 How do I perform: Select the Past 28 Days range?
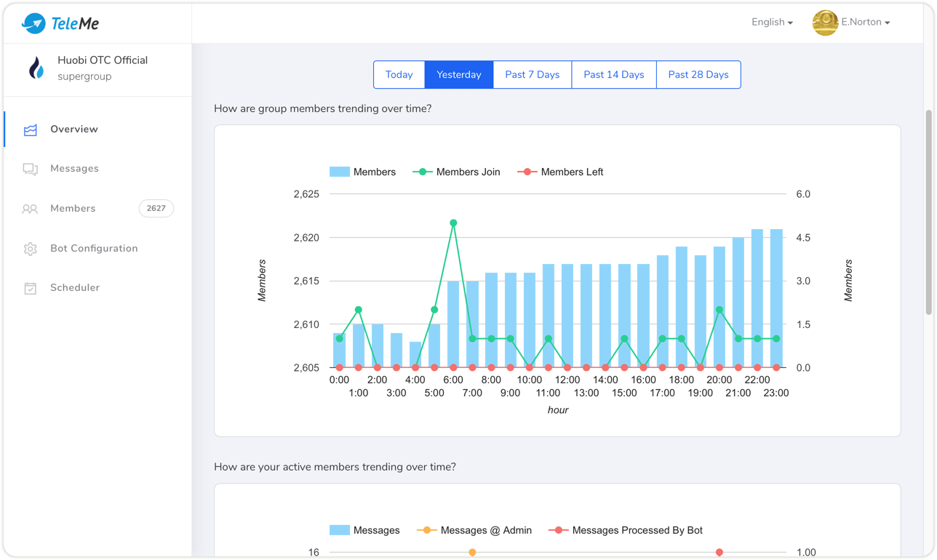[x=698, y=75]
